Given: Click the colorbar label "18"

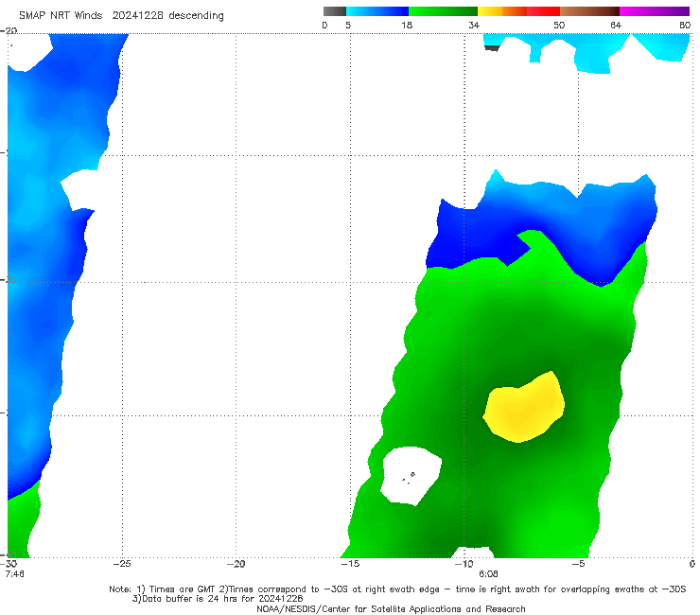Looking at the screenshot, I should coord(407,25).
